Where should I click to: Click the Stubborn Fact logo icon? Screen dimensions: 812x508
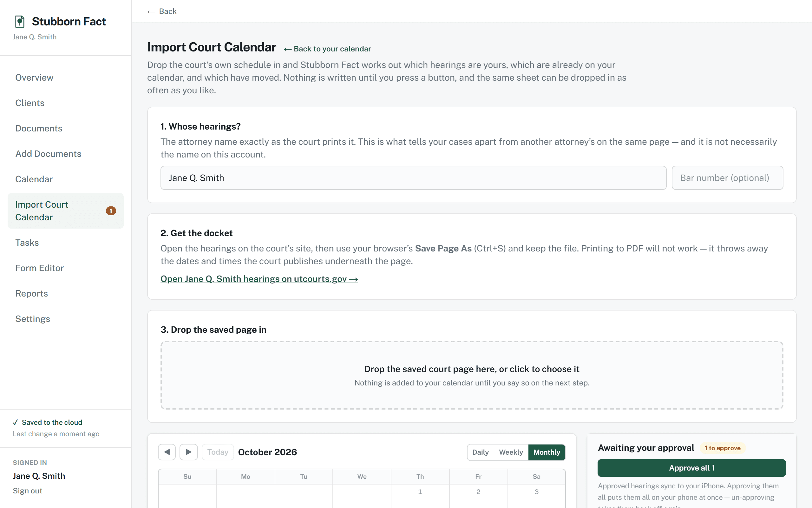[x=20, y=22]
